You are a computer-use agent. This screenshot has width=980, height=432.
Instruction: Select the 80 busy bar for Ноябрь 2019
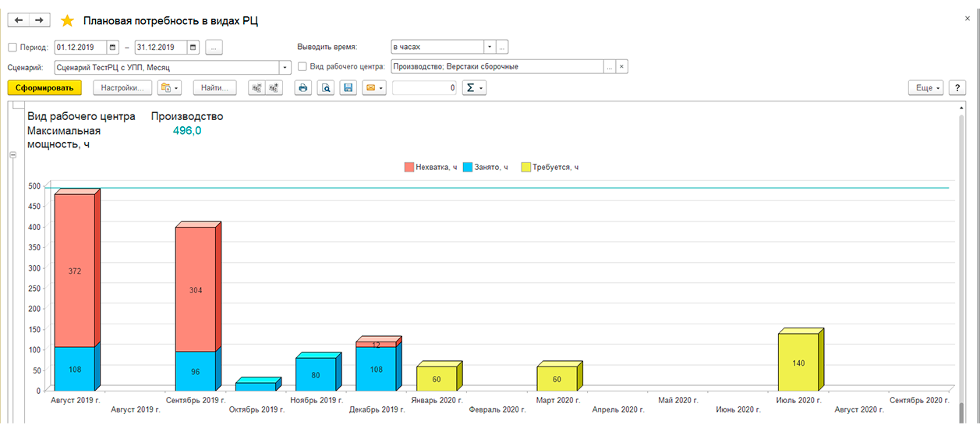pos(316,374)
